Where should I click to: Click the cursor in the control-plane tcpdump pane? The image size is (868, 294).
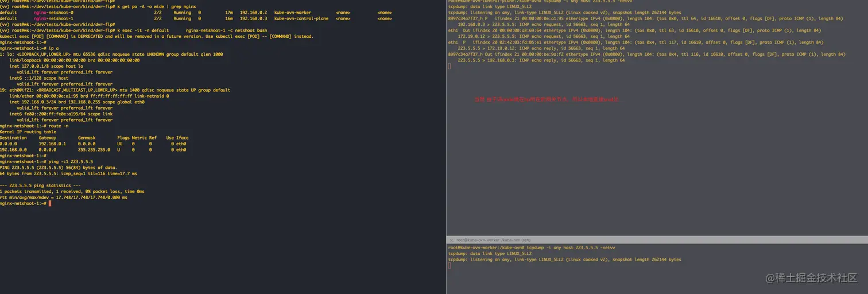[449, 66]
